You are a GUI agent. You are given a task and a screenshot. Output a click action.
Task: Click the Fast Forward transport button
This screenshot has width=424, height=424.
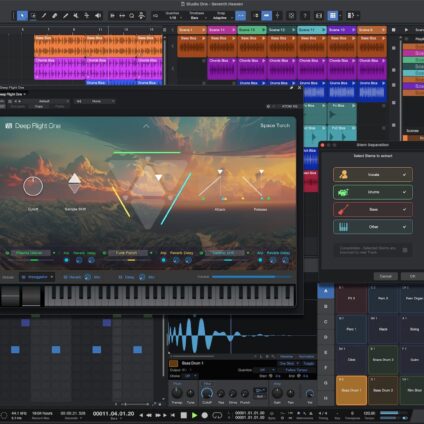coord(157,415)
